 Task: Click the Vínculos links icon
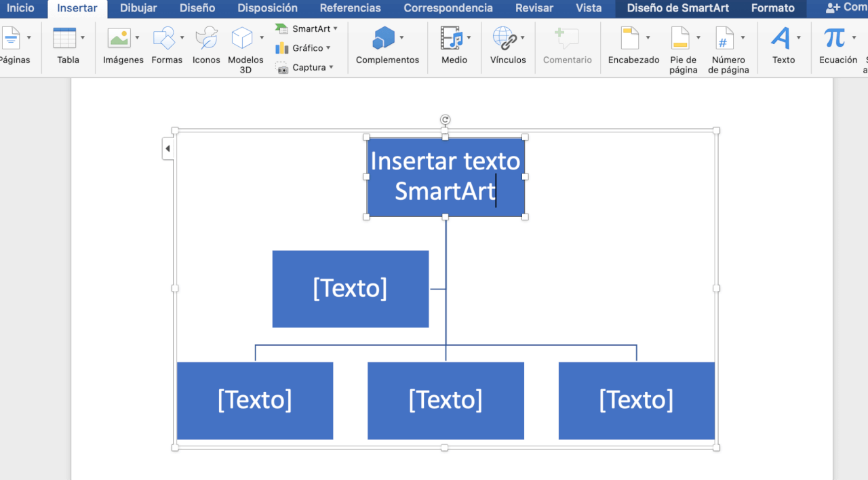[505, 38]
